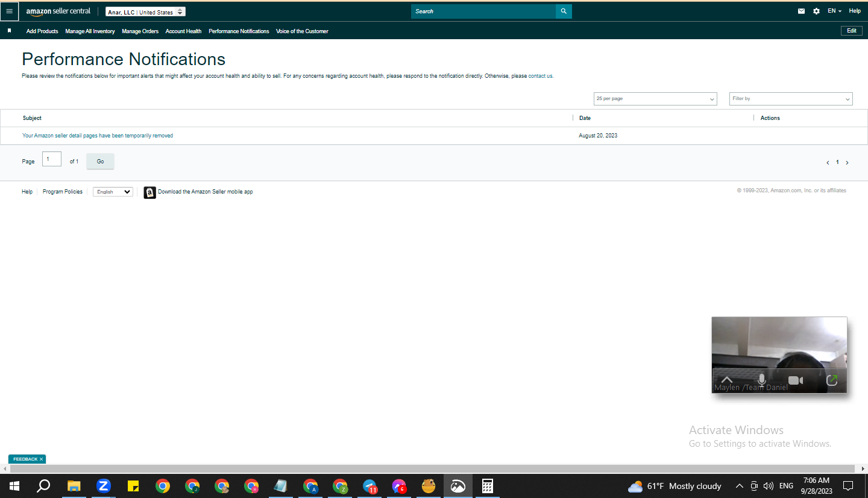Open Windows notification center
The image size is (868, 498).
tap(848, 486)
